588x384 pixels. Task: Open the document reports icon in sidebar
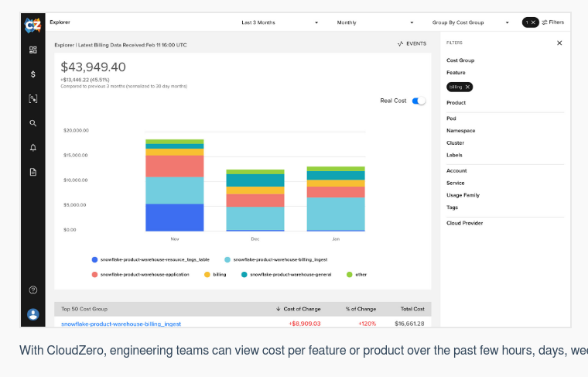tap(33, 172)
